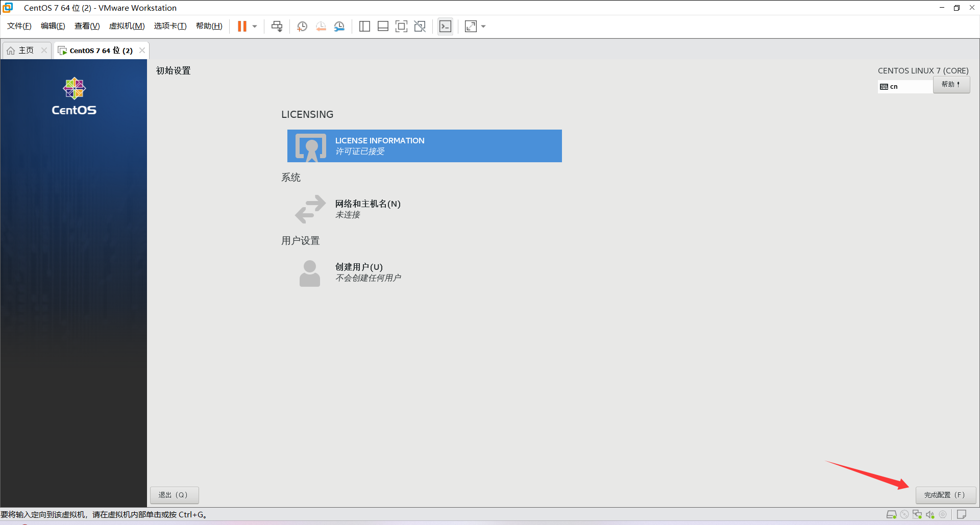This screenshot has width=980, height=525.
Task: Suspend the virtual machine with the pause icon
Action: (241, 26)
